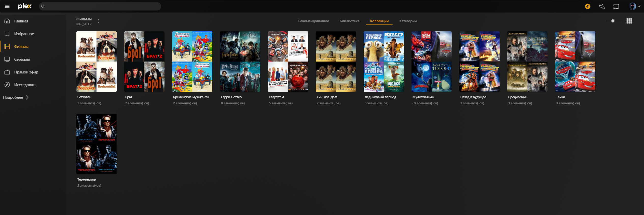
Task: Click the Исследовать compass icon
Action: coord(7,85)
